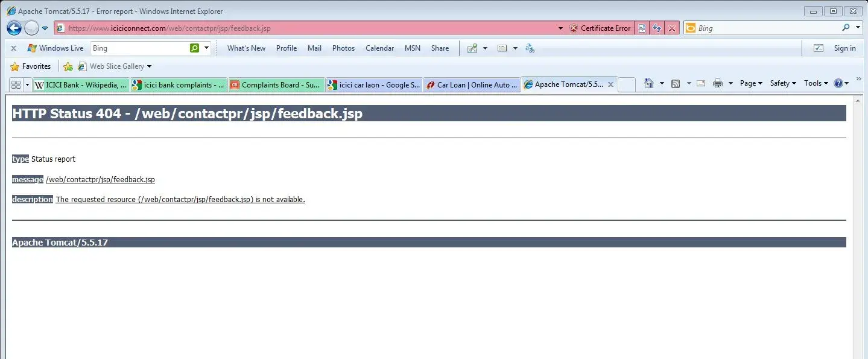Click the Certificate Error shield
The width and height of the screenshot is (868, 359).
pos(600,28)
